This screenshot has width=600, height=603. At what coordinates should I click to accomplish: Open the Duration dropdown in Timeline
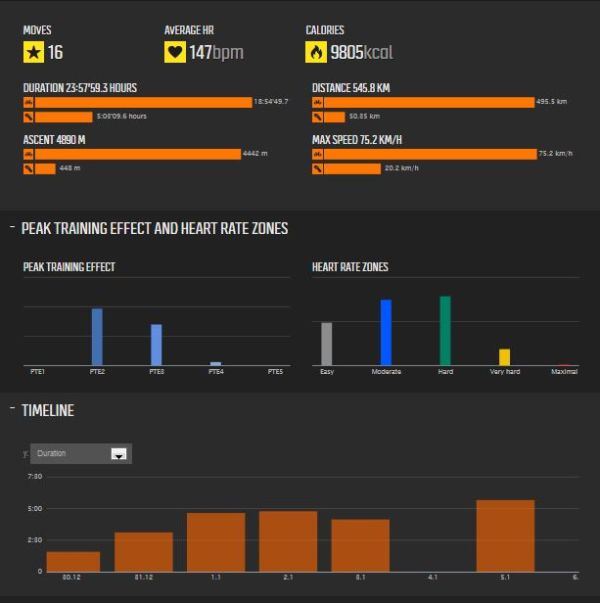118,454
